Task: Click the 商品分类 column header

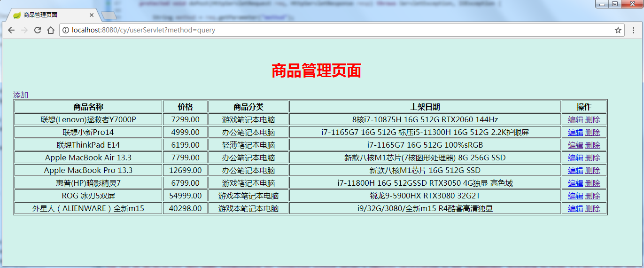Action: [x=248, y=107]
